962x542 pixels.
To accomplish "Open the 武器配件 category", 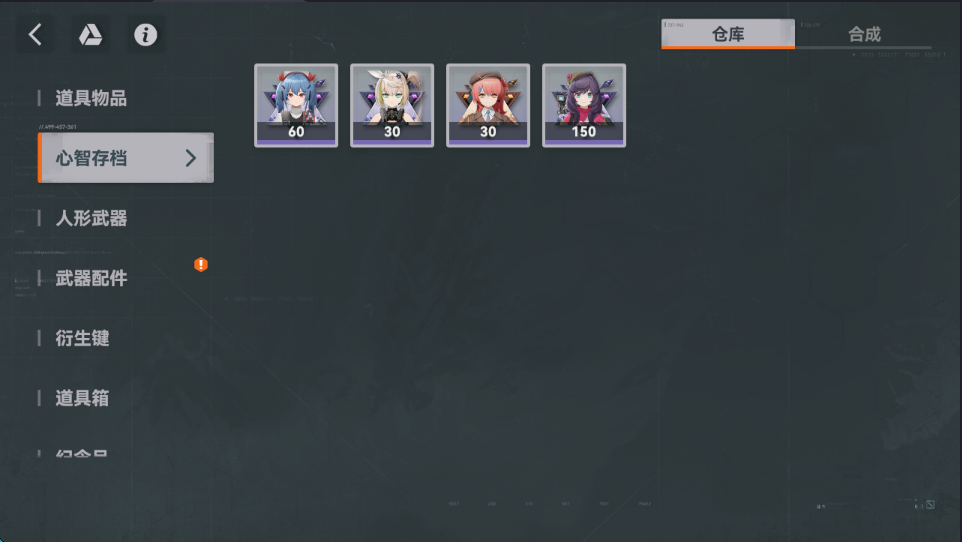I will tap(91, 278).
